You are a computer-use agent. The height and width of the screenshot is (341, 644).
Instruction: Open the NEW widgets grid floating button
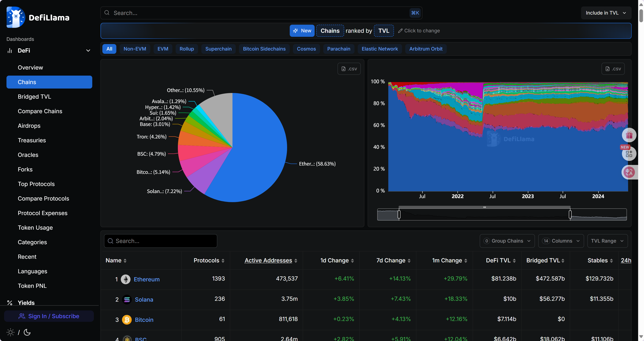(x=629, y=154)
